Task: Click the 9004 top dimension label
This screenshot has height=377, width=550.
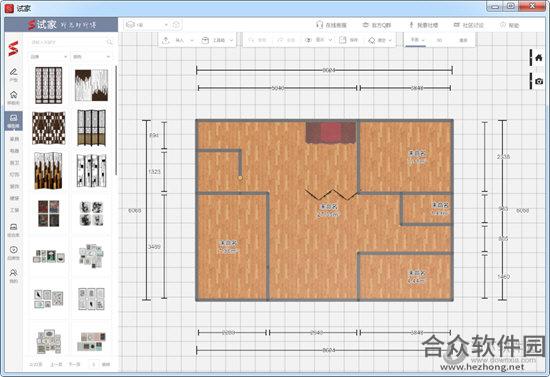Action: pyautogui.click(x=328, y=70)
